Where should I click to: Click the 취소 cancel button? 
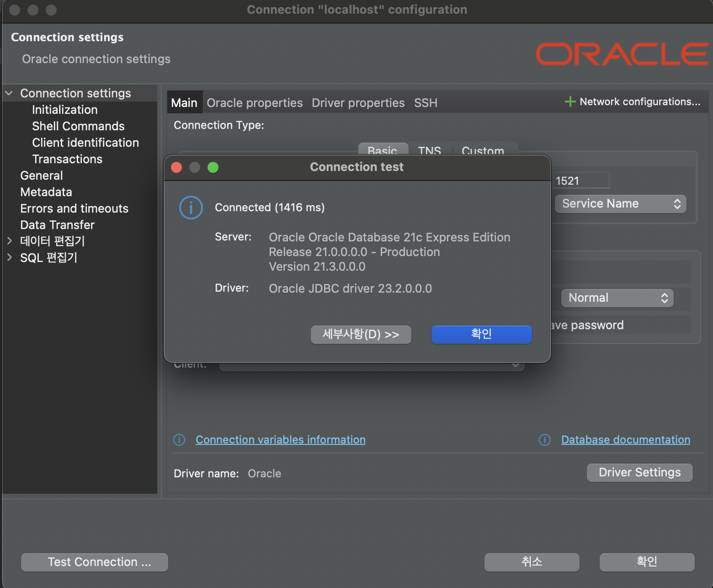[x=532, y=562]
